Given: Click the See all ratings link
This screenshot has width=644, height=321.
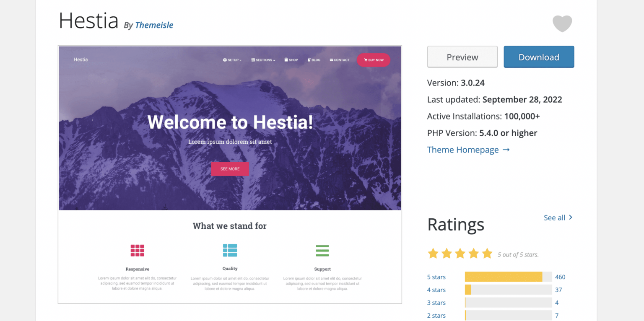Looking at the screenshot, I should [x=558, y=217].
